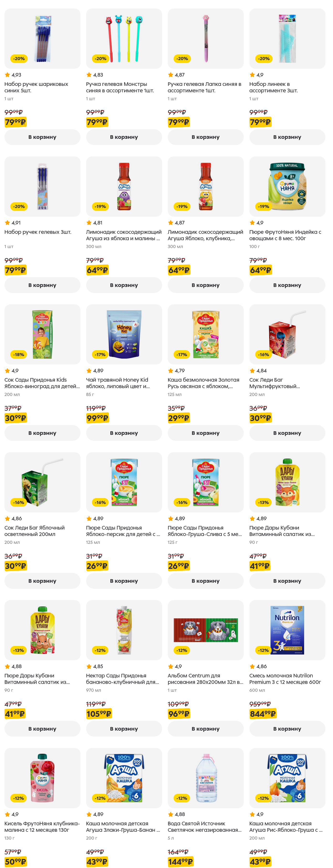
Task: Open Набор ручек гелевых 3шт product photo
Action: 42,186
